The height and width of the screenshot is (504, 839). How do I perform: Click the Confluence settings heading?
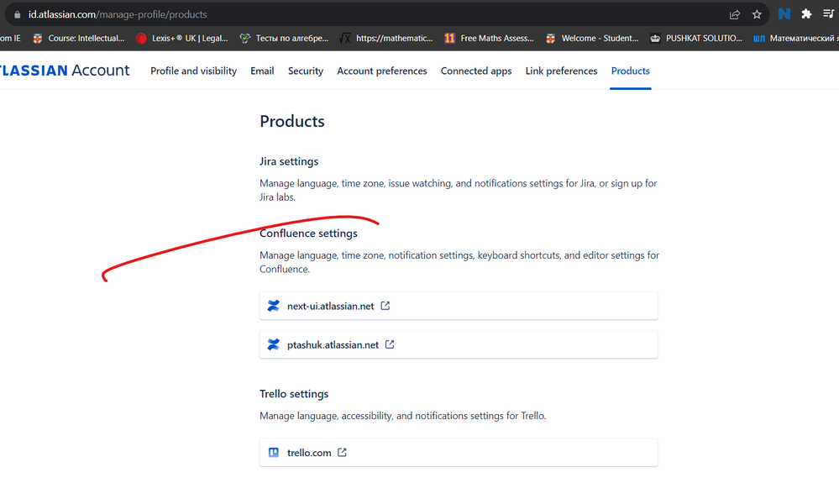pos(308,234)
